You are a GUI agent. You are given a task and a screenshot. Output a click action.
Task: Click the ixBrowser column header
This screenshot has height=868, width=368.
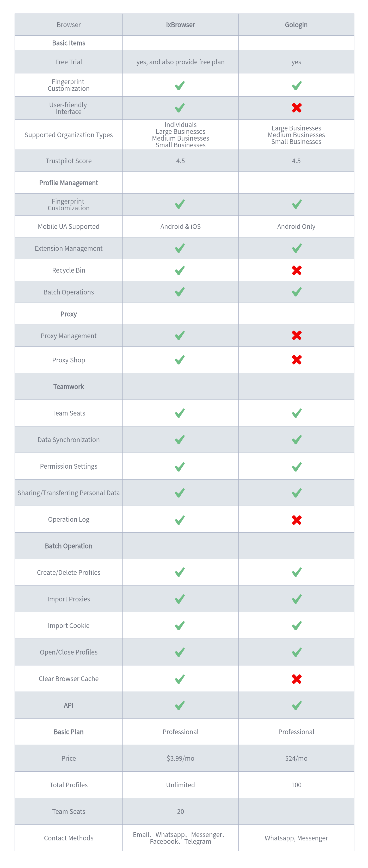pyautogui.click(x=180, y=25)
